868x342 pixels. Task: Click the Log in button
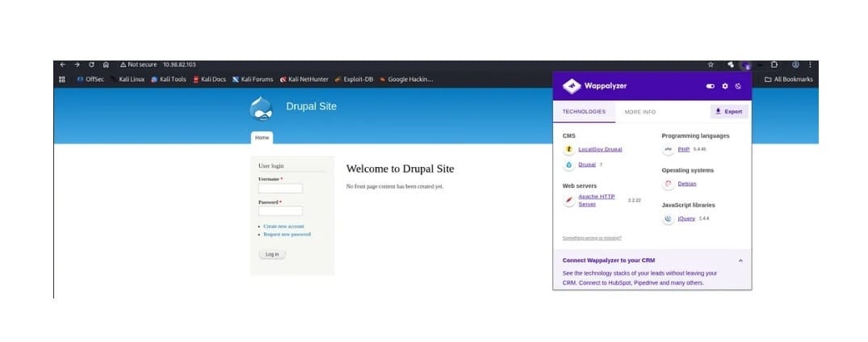point(272,255)
